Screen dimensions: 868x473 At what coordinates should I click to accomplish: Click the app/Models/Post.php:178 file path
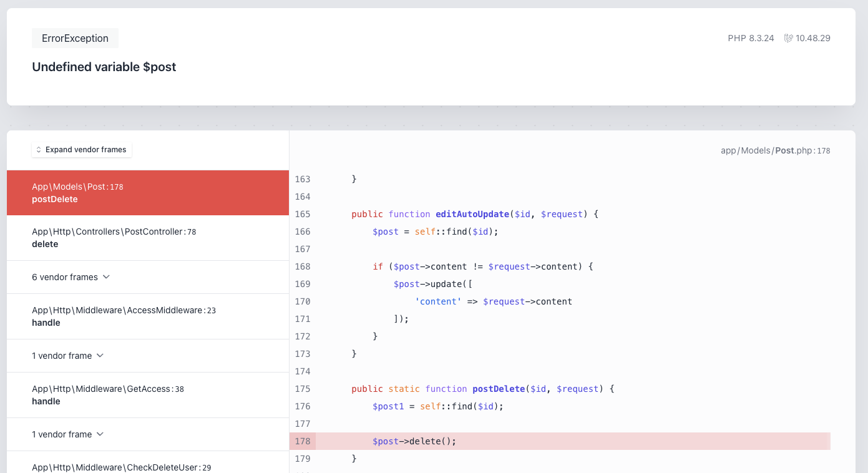click(x=775, y=150)
